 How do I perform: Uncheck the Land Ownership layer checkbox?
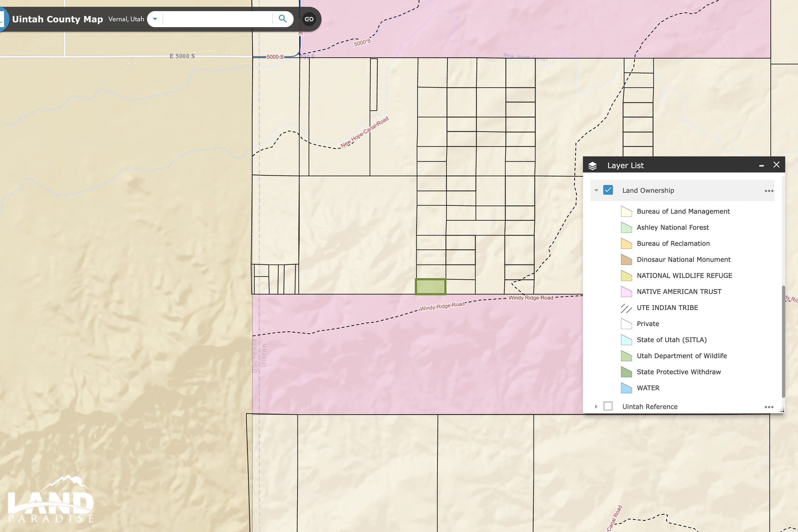608,190
